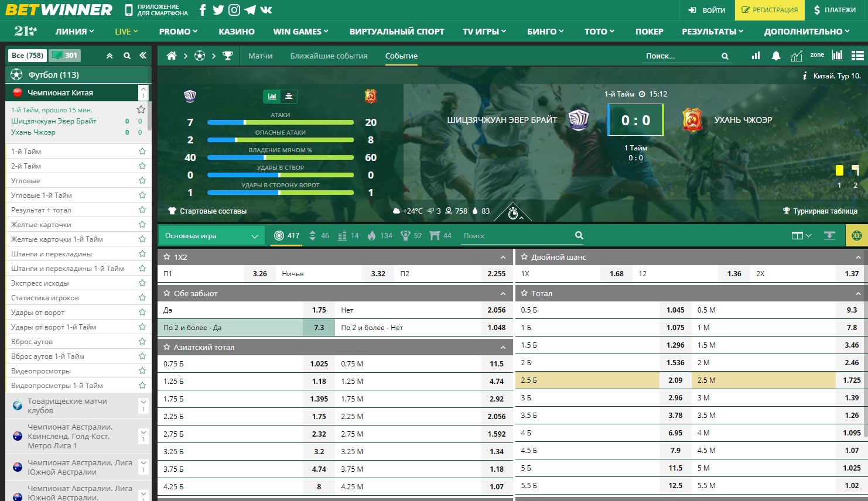868x501 pixels.
Task: Switch to the Матчи tab
Action: point(260,56)
